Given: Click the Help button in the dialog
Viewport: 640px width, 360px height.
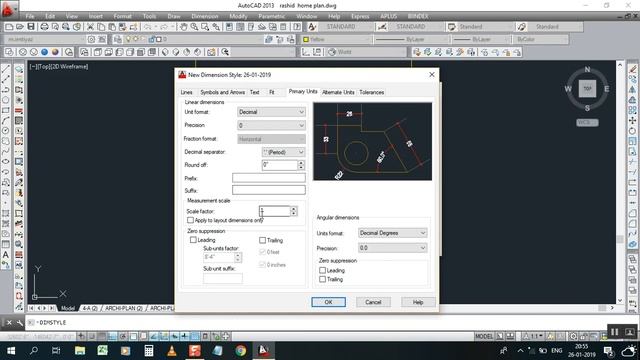Looking at the screenshot, I should pos(418,302).
